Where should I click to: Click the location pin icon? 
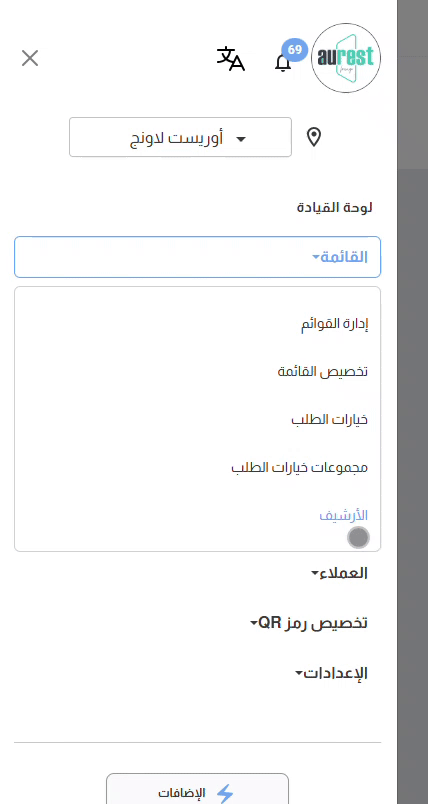coord(314,137)
